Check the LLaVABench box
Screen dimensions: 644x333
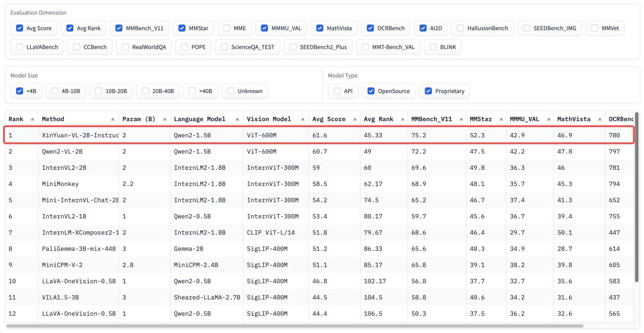tap(19, 47)
